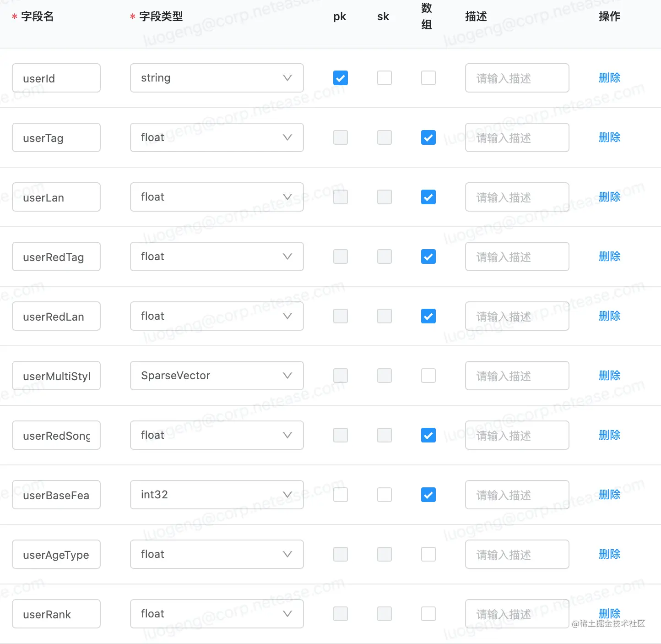The image size is (661, 644).
Task: Delete the userTag field row
Action: [x=610, y=137]
